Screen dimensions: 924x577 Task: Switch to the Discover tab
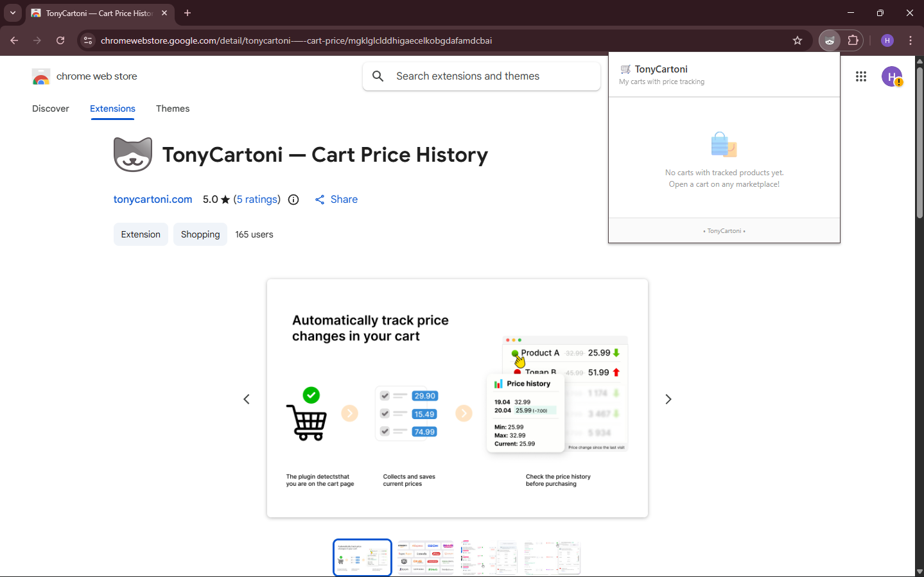[51, 108]
